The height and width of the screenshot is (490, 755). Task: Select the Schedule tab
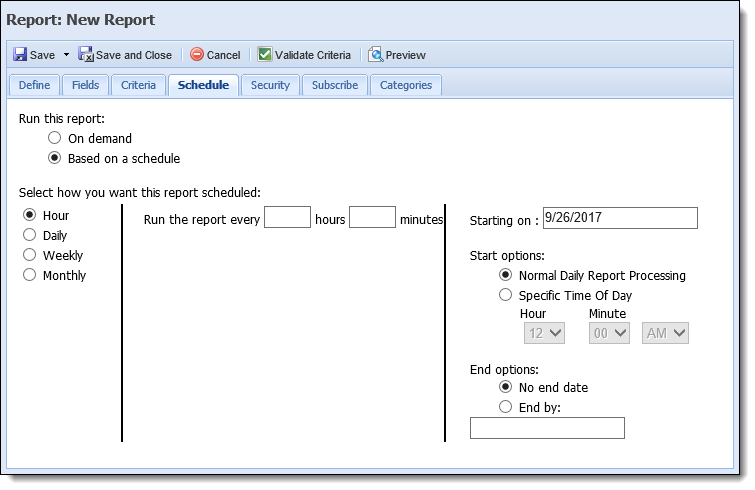[x=203, y=85]
